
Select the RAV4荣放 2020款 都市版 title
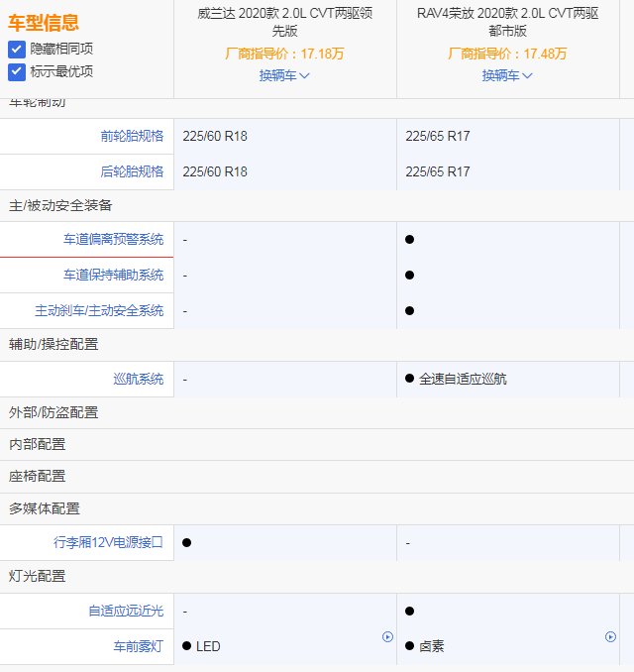[x=507, y=22]
